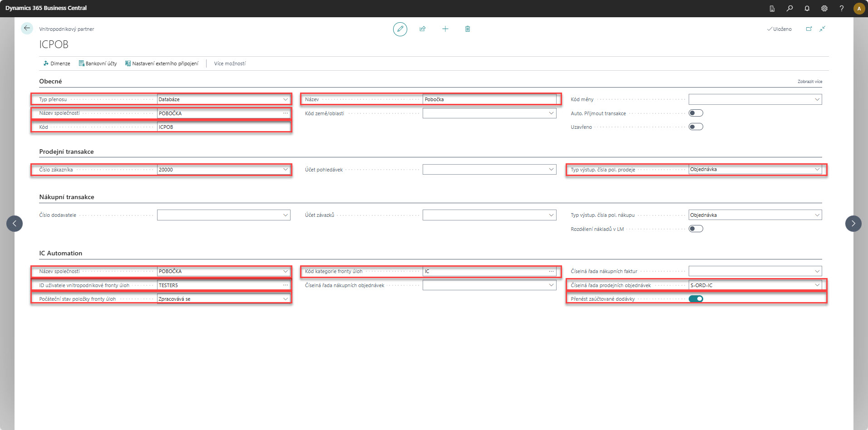The height and width of the screenshot is (430, 868).
Task: Click the Kód input field
Action: pyautogui.click(x=224, y=127)
